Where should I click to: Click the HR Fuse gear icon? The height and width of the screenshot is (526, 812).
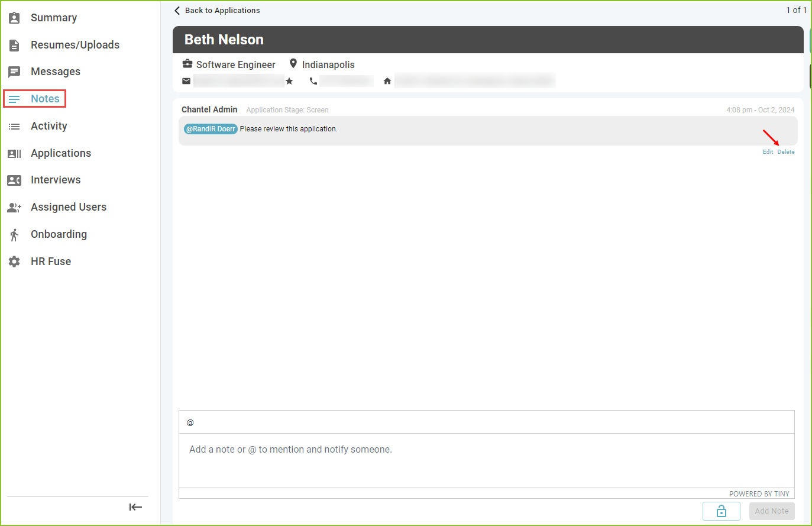pos(14,262)
